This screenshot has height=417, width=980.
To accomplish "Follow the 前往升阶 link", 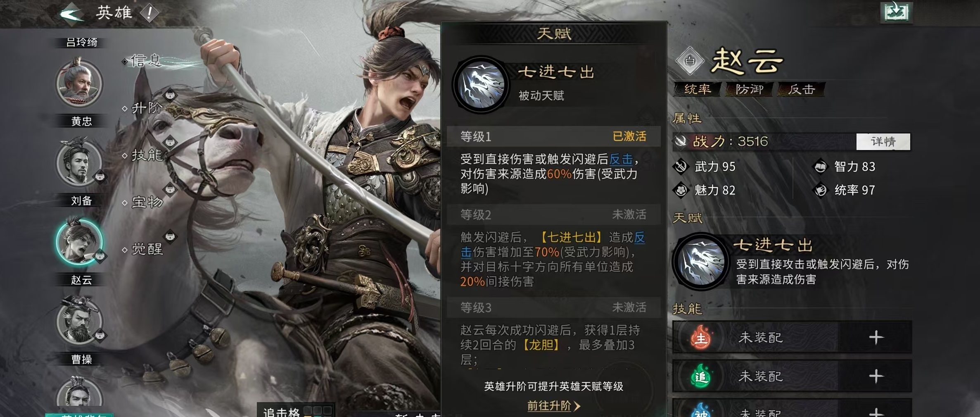I will pos(553,406).
